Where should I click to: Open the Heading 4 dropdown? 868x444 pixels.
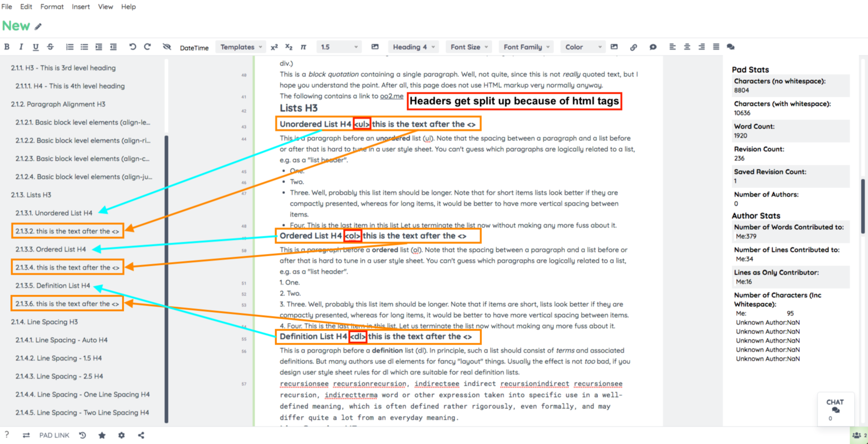(413, 47)
